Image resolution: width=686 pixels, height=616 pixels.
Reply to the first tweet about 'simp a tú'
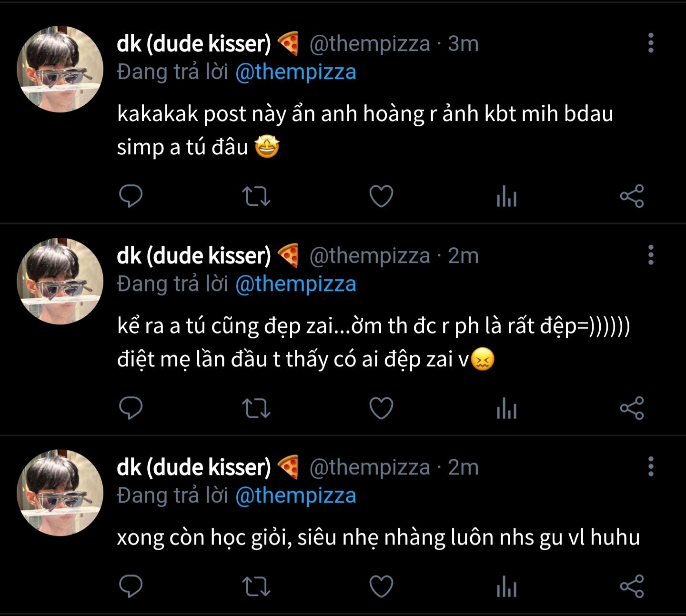point(131,196)
